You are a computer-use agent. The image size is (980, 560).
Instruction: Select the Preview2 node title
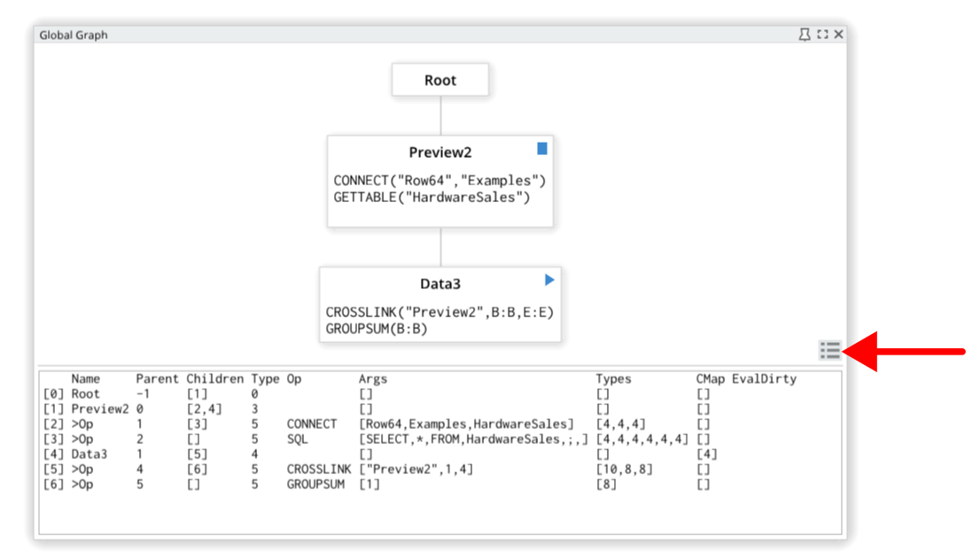tap(440, 152)
